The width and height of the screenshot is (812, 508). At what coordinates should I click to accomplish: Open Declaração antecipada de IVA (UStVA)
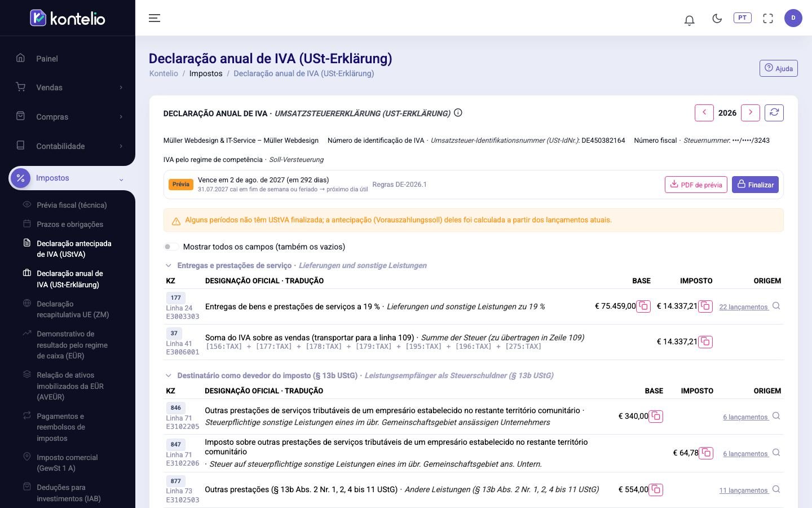pyautogui.click(x=74, y=249)
